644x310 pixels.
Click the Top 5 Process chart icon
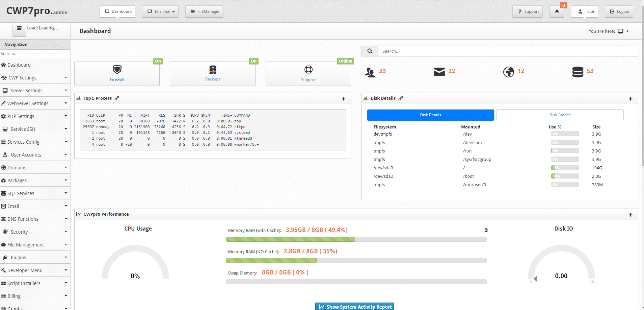pyautogui.click(x=79, y=98)
